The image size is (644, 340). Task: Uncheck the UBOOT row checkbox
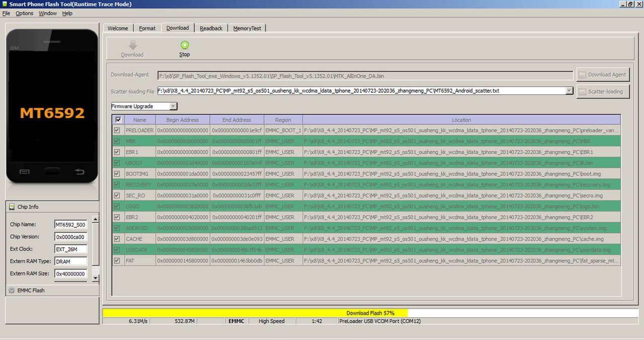[117, 163]
